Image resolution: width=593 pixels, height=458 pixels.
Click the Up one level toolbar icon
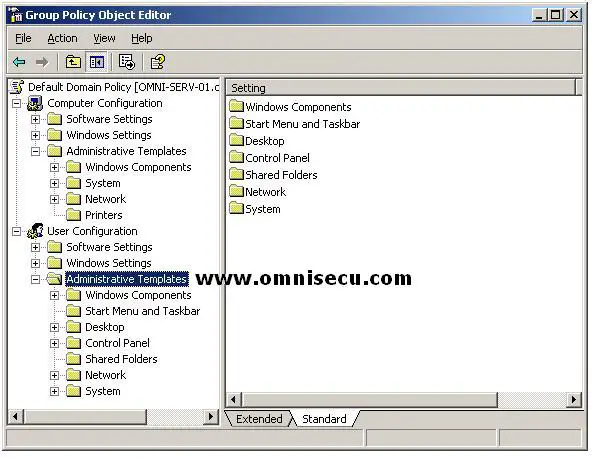[73, 62]
